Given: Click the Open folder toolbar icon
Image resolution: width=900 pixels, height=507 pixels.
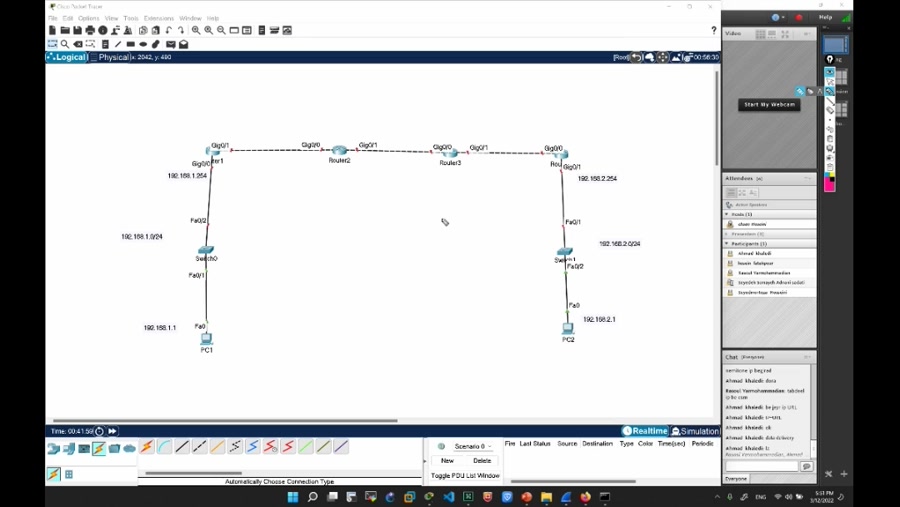Looking at the screenshot, I should tap(65, 30).
